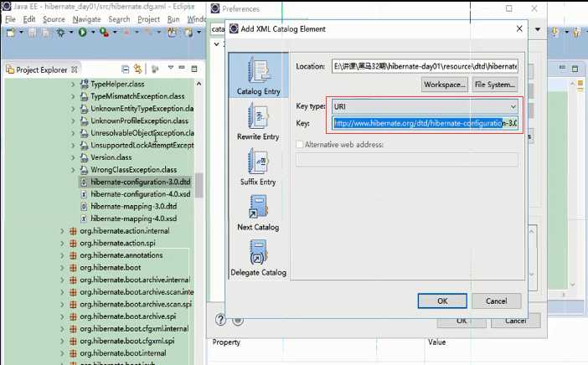Enable the Alternative web address checkbox
Screen dimensions: 588x365
(300, 144)
